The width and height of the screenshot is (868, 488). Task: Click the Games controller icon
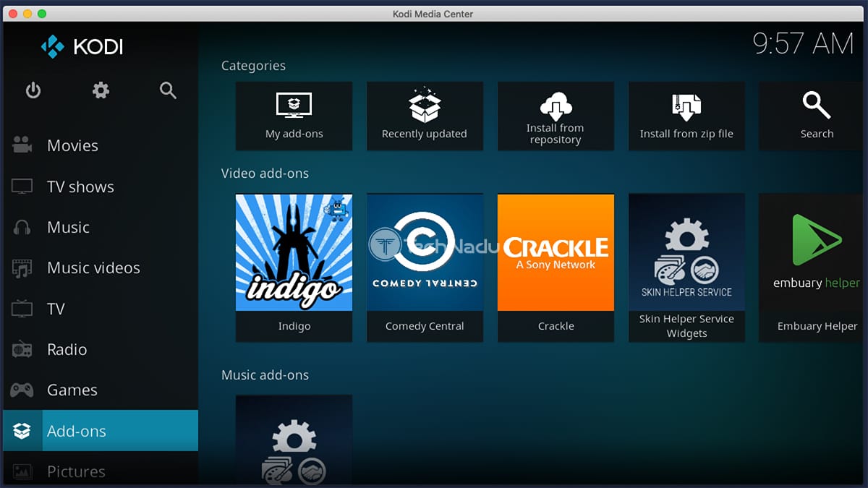coord(22,390)
